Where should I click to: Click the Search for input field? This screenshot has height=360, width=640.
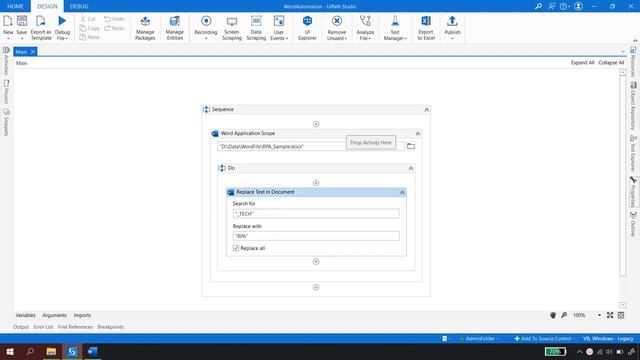316,213
